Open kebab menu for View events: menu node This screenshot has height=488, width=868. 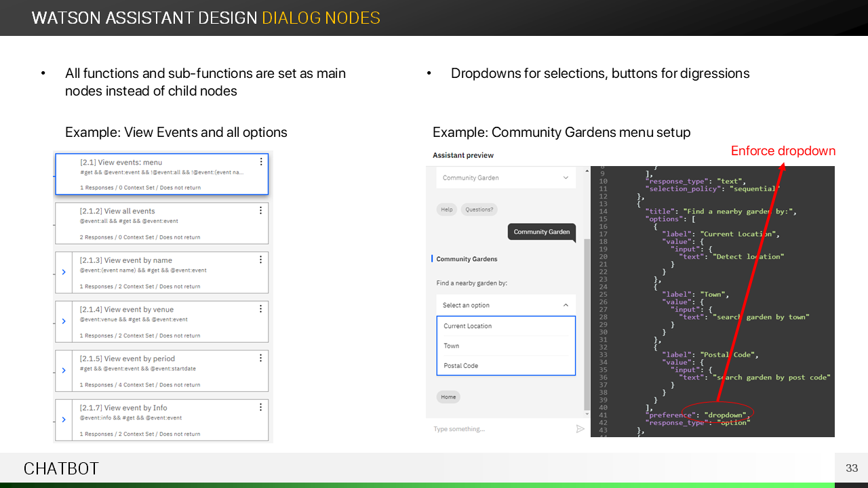[x=261, y=162]
